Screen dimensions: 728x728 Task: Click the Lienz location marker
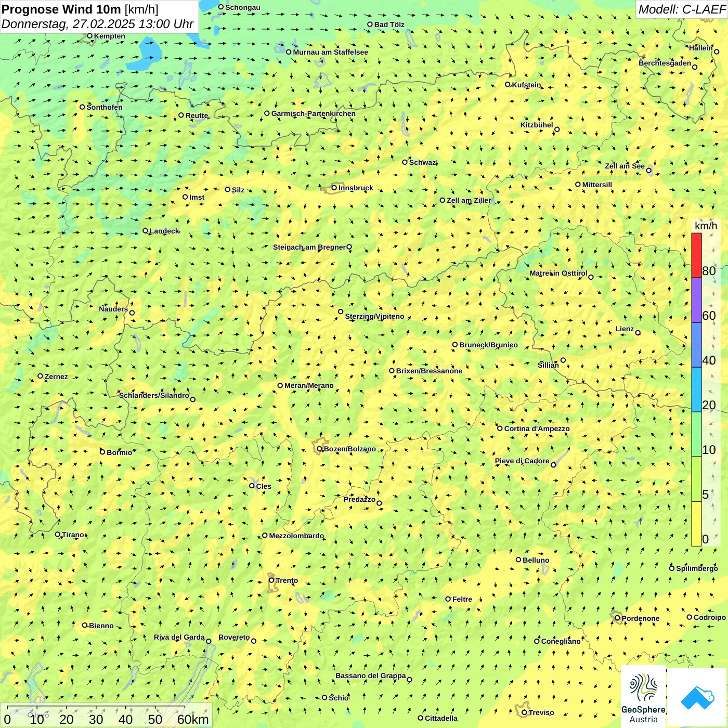point(638,333)
